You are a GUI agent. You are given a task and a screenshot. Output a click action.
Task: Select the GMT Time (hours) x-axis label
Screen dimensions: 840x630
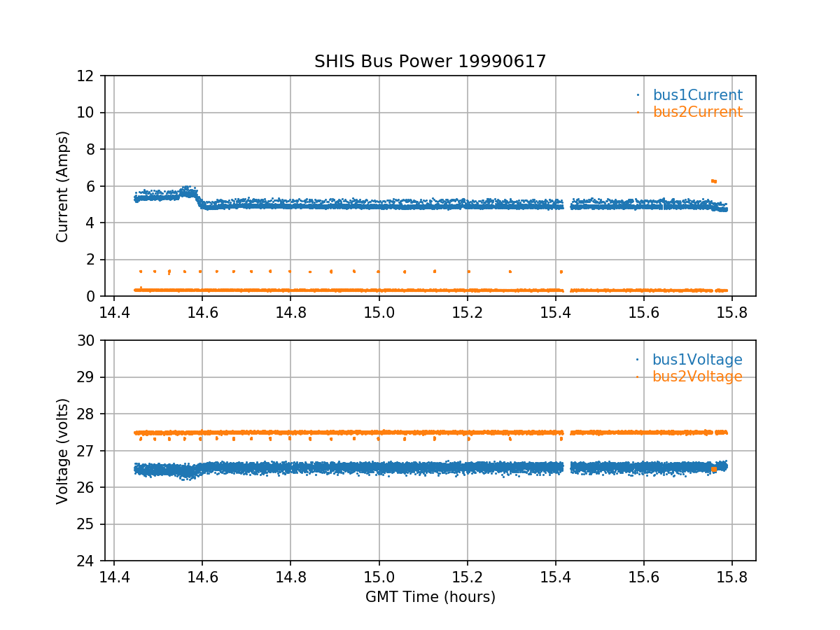click(430, 597)
